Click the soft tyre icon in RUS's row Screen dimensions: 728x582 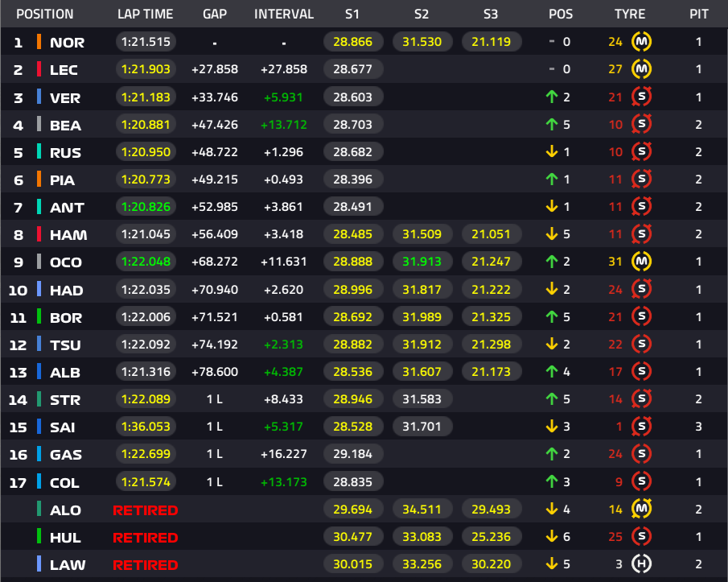tap(641, 151)
